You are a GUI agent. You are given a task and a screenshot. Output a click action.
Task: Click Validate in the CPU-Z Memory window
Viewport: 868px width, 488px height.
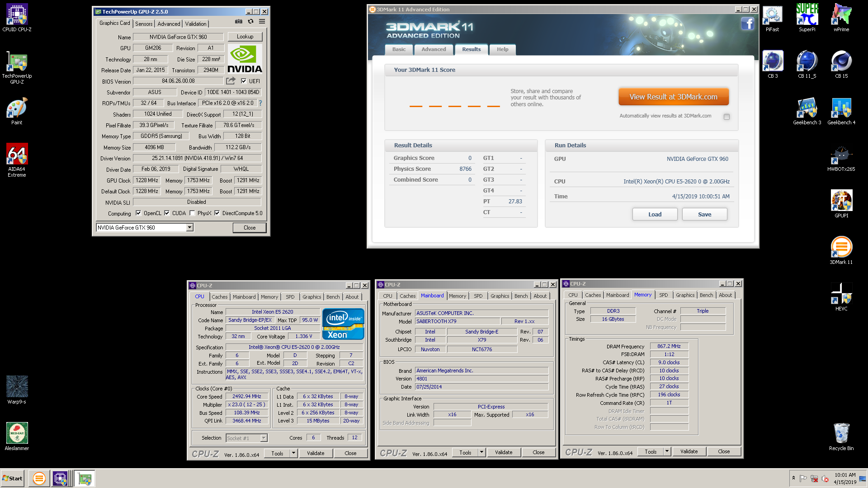[689, 451]
